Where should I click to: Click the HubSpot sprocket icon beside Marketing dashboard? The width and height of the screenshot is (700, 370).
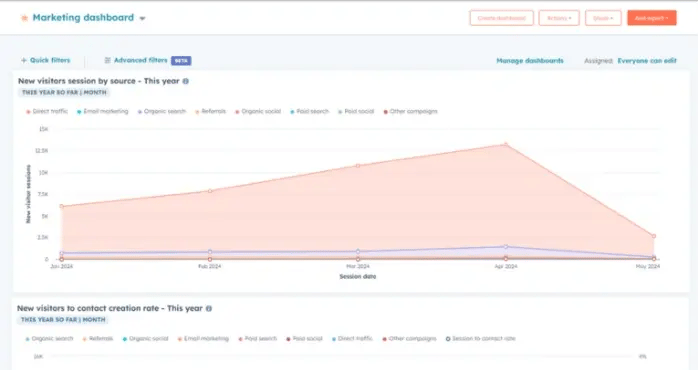coord(24,18)
